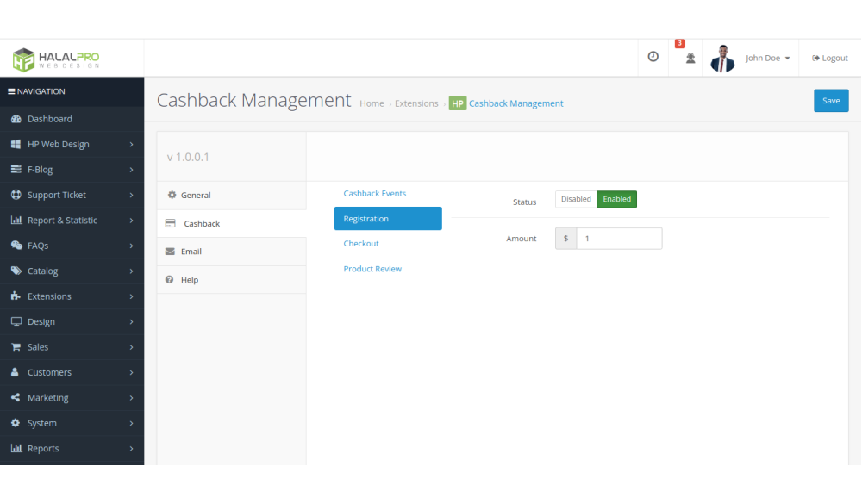Toggle the Navigation hamburger menu
862x504 pixels.
pos(12,91)
